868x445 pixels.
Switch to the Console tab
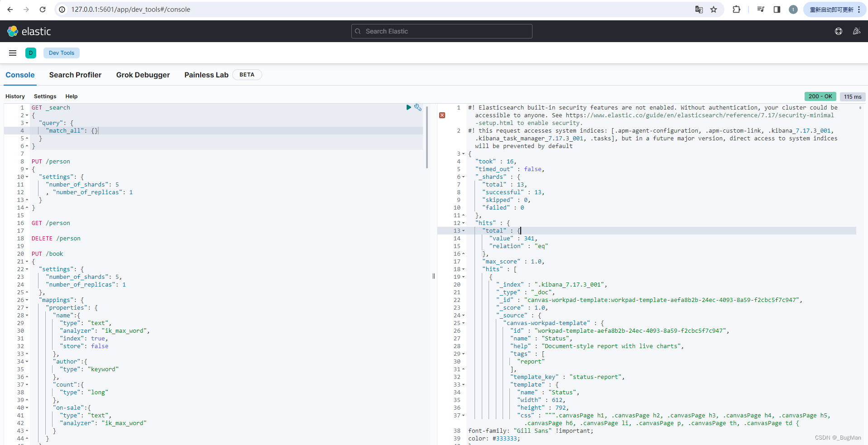pos(20,75)
